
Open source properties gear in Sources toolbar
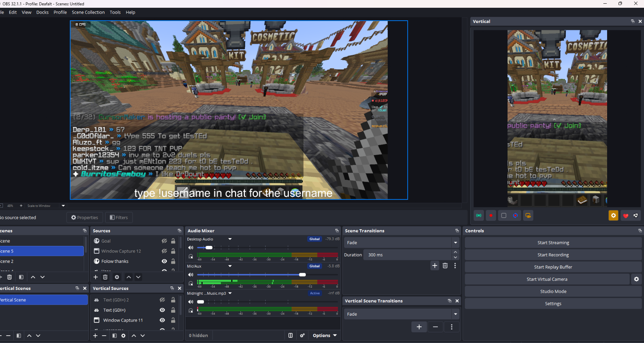click(117, 277)
